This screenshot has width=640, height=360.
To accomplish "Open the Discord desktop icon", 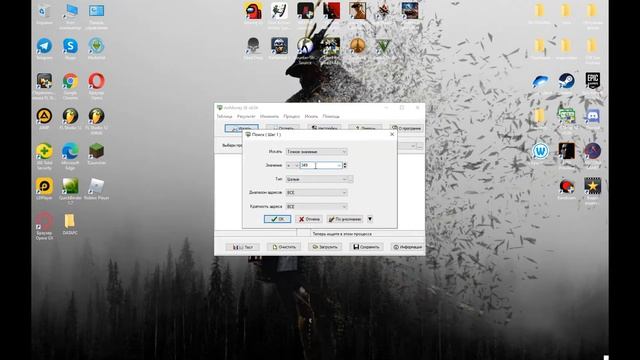I will [593, 118].
